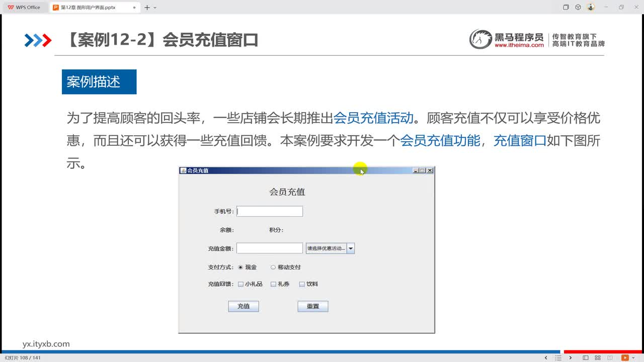Click the 黑马程序员 horse logo
The image size is (644, 362).
(480, 39)
